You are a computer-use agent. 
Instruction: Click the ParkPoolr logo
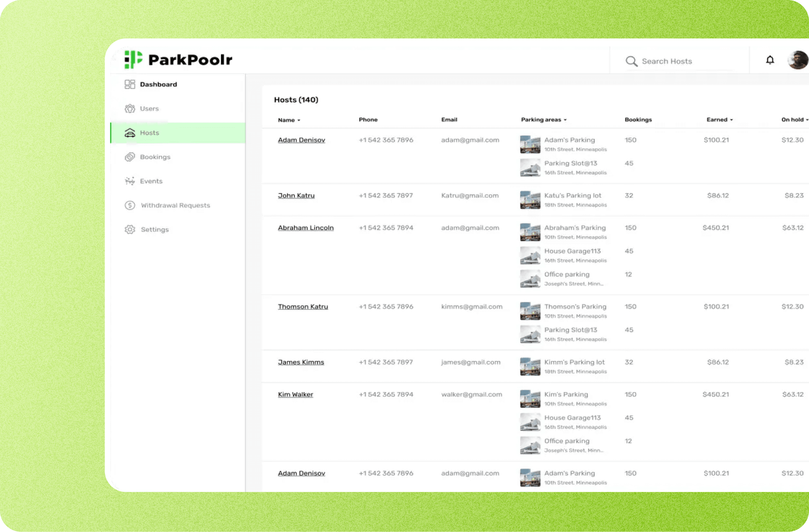point(178,60)
